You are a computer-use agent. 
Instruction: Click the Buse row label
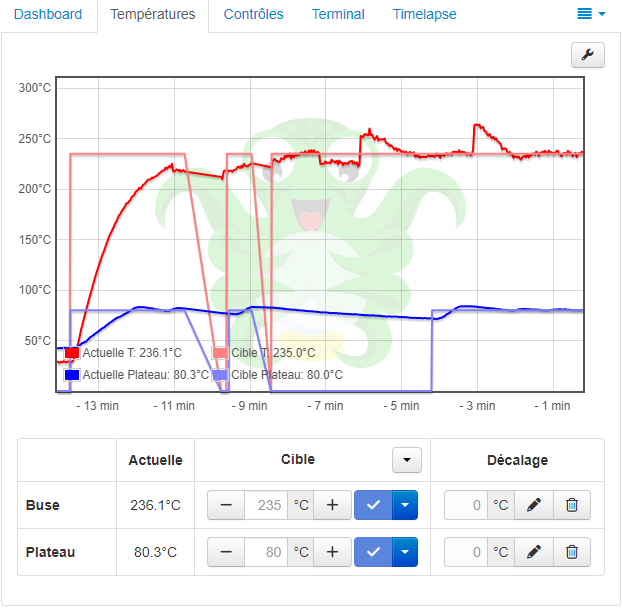[43, 505]
